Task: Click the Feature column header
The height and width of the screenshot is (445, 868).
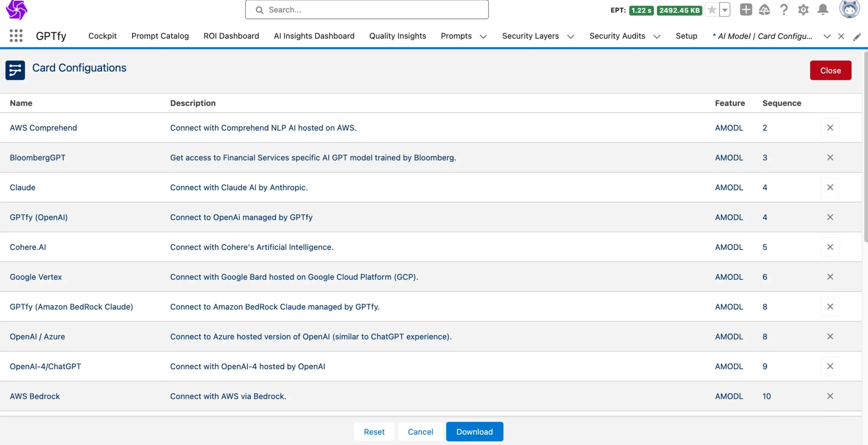Action: click(730, 103)
